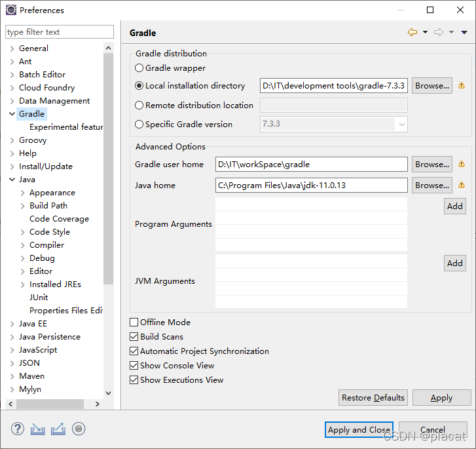Open Code Coverage under Java

click(59, 218)
